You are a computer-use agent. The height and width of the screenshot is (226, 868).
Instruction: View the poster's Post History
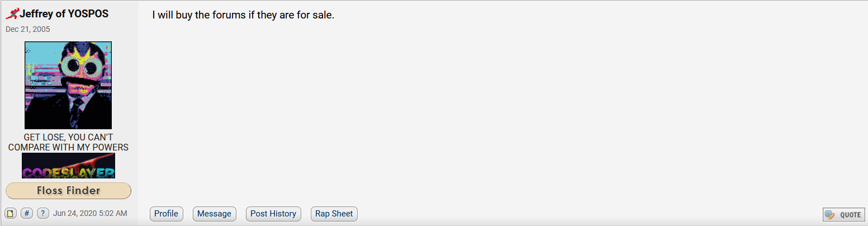pos(273,214)
